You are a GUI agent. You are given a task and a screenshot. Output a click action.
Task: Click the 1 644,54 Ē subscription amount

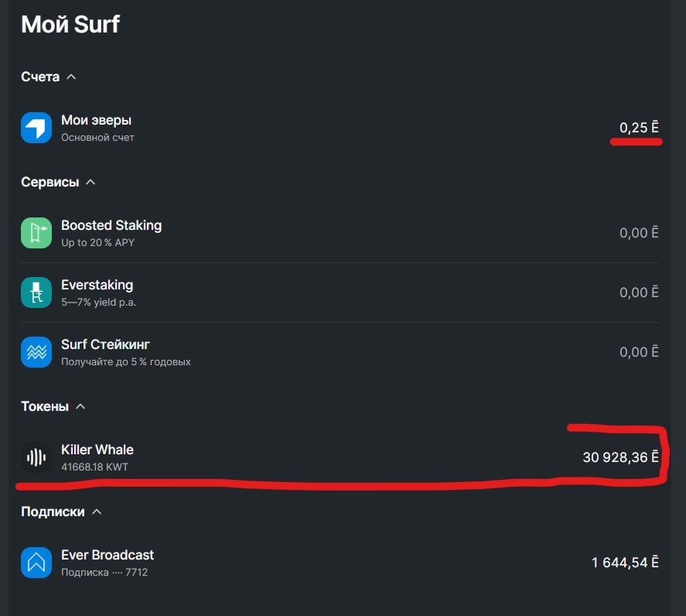(625, 563)
